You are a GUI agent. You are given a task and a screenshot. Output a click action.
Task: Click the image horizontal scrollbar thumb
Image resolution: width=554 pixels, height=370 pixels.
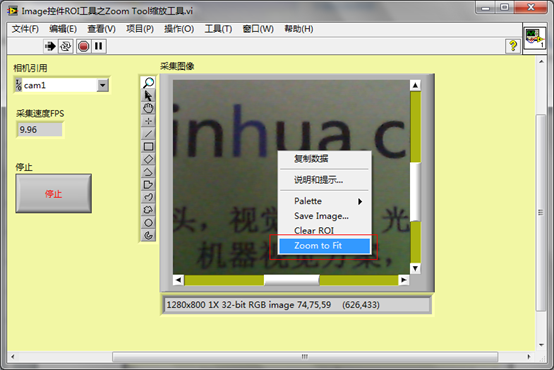coord(291,280)
